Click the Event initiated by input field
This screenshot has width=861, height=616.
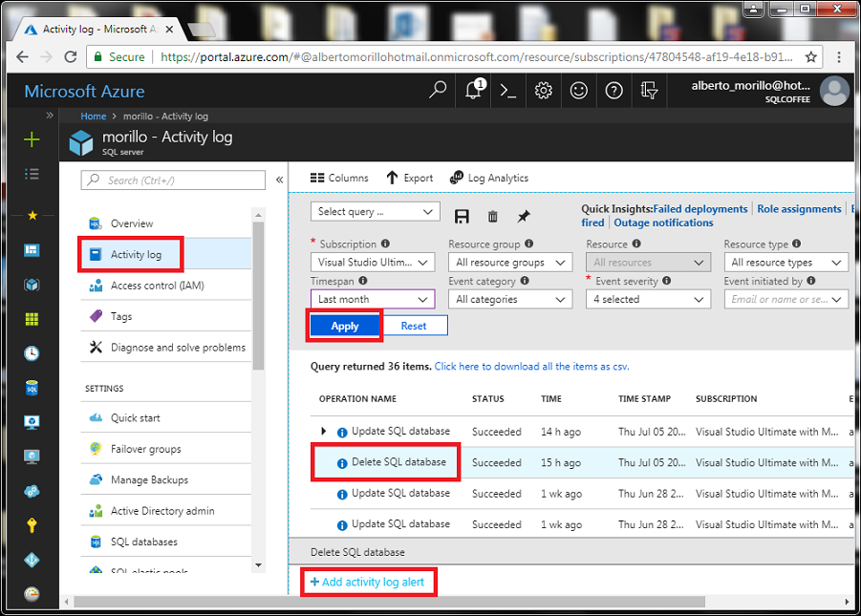point(786,299)
